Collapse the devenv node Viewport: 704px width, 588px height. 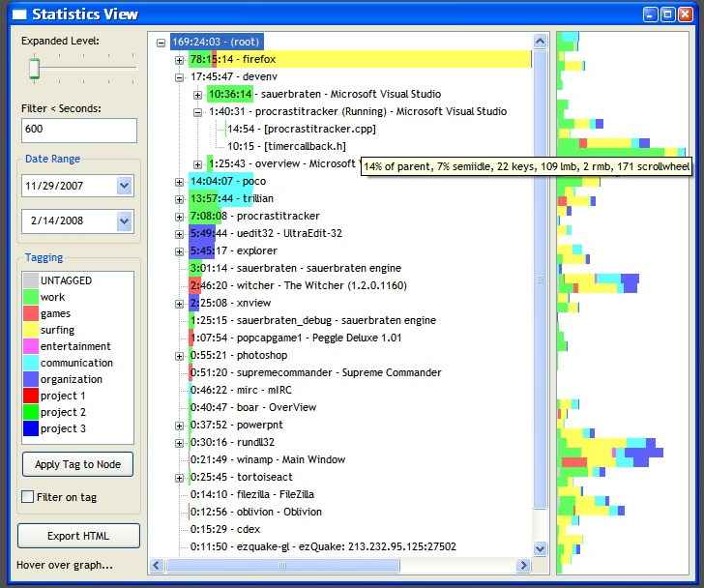point(179,77)
